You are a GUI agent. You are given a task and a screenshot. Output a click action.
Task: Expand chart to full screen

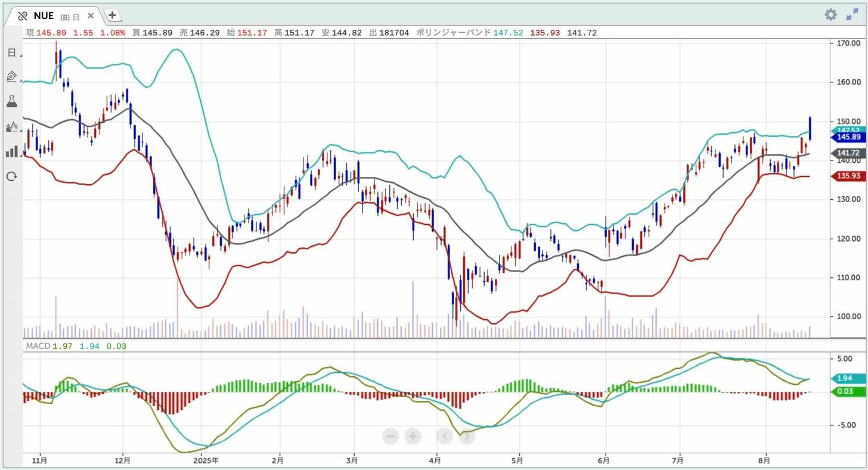click(x=852, y=15)
